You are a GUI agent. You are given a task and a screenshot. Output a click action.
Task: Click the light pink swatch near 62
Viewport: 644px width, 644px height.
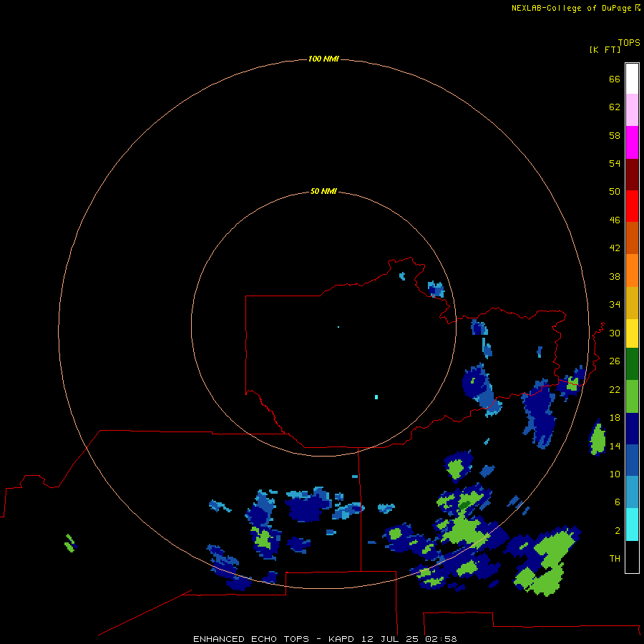click(632, 110)
